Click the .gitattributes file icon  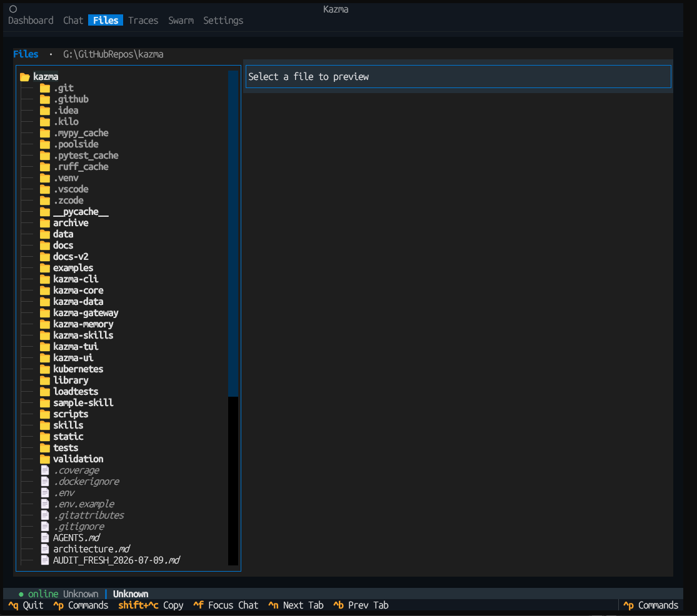click(x=45, y=515)
